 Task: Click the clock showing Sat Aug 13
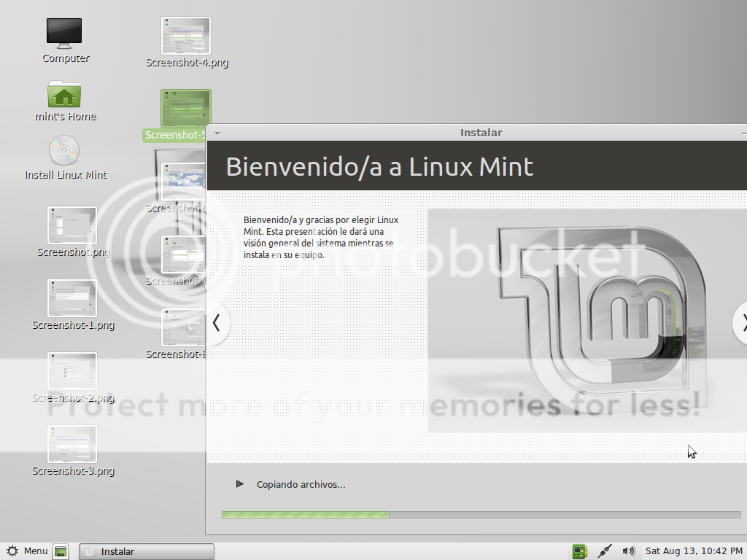[x=693, y=551]
